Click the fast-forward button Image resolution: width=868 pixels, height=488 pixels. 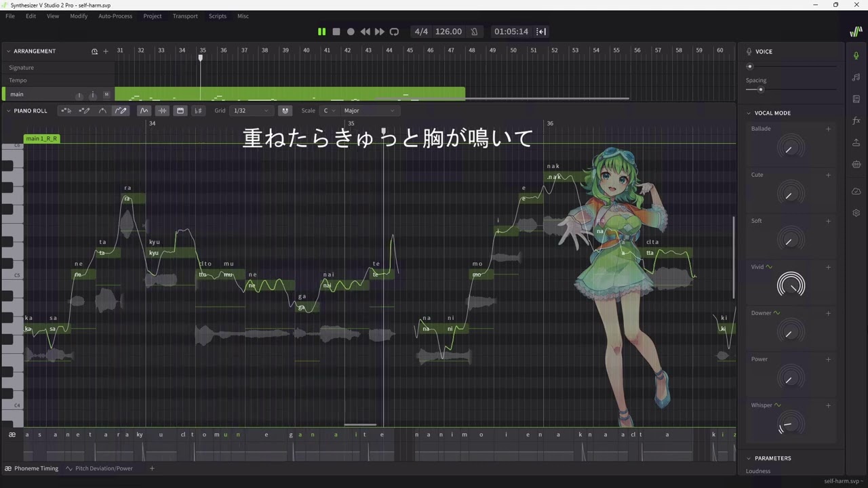point(379,32)
